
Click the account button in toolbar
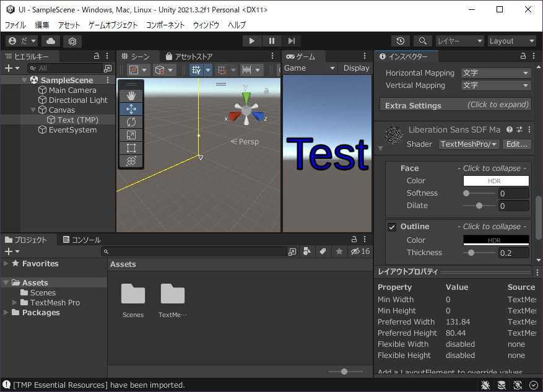point(22,41)
